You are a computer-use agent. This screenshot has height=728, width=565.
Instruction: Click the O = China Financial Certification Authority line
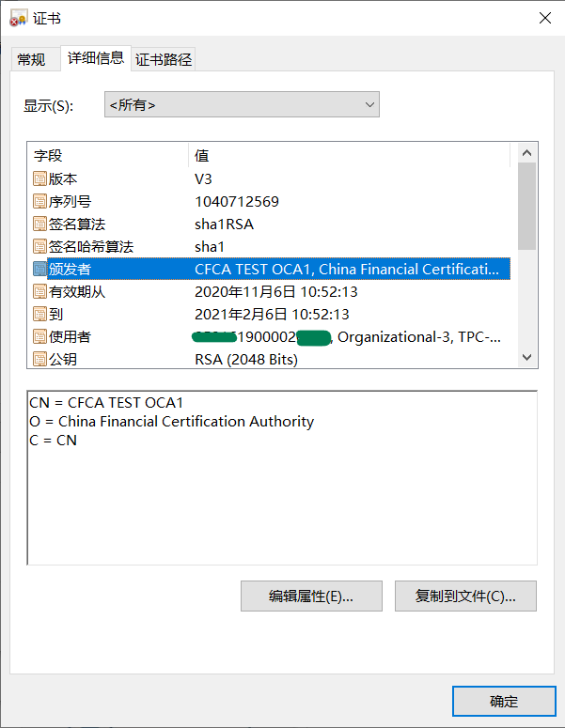171,421
